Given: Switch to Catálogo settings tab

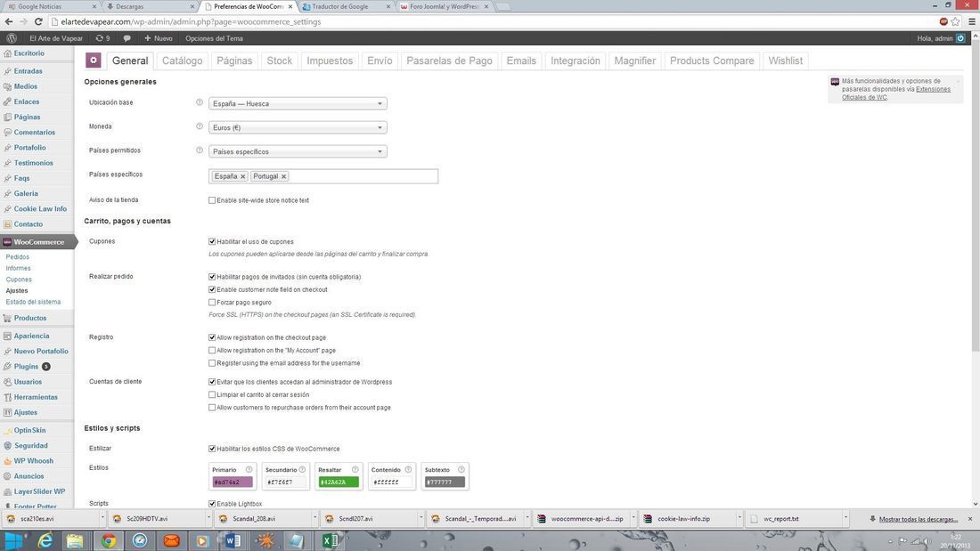Looking at the screenshot, I should click(182, 61).
